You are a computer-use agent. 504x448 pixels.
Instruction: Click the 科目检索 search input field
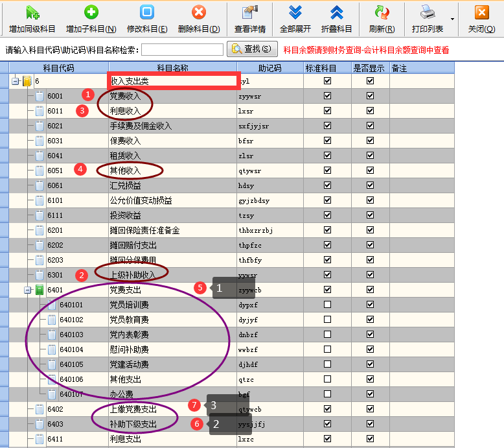click(x=182, y=49)
